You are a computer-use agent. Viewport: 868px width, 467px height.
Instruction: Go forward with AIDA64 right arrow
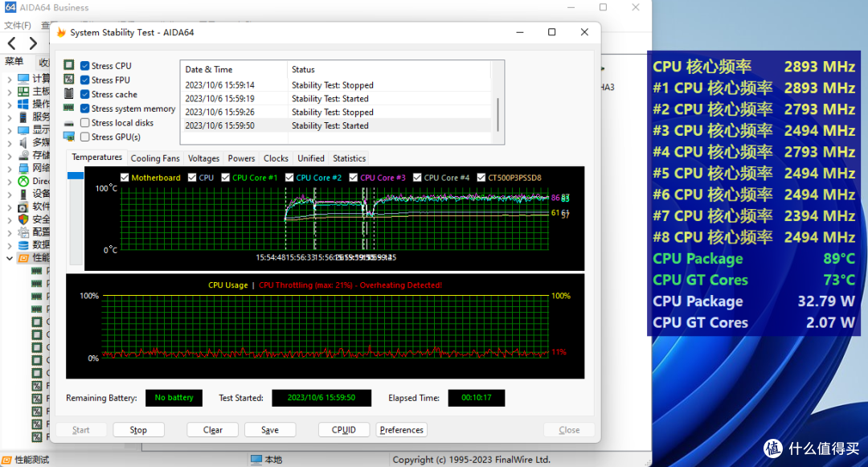point(33,43)
